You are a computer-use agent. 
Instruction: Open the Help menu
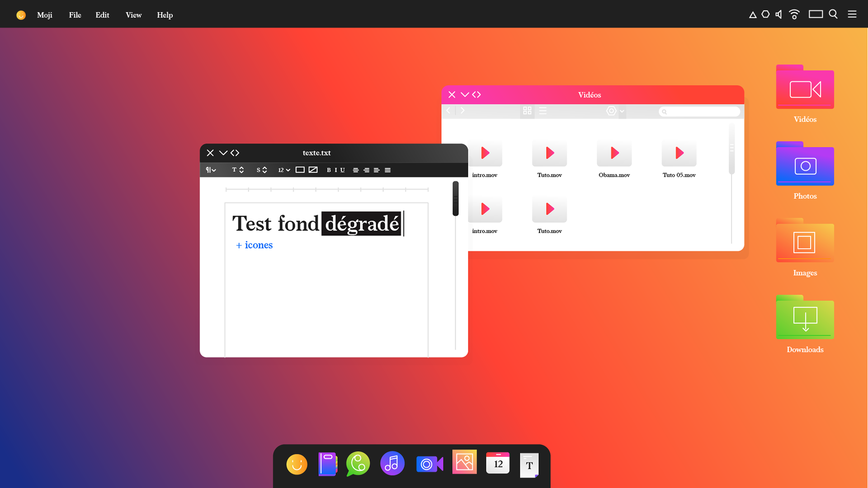(x=165, y=15)
